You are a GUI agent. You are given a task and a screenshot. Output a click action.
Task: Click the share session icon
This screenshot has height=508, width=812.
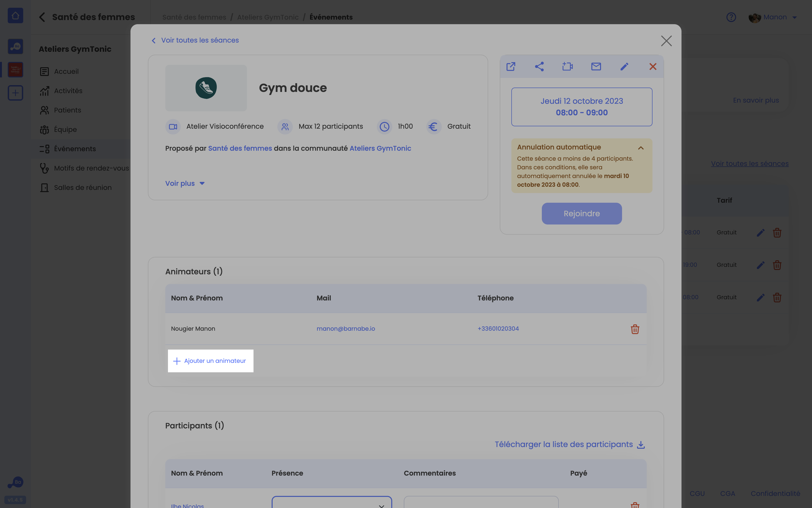(x=539, y=67)
